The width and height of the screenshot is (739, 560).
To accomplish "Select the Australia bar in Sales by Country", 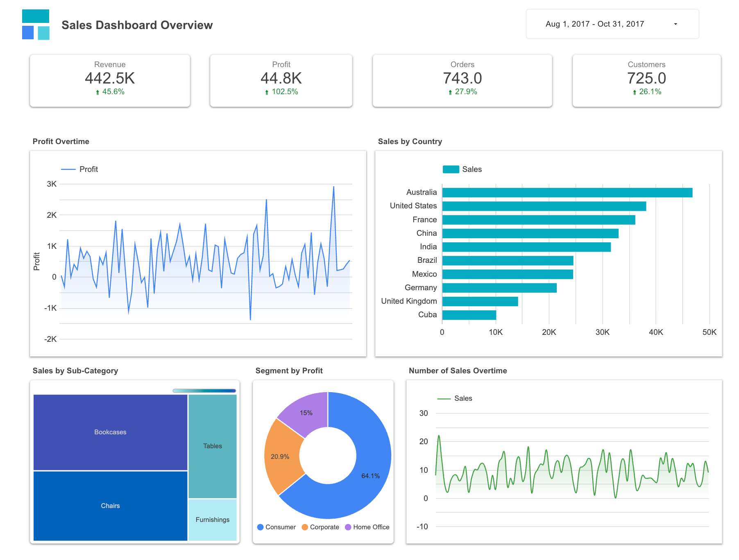I will click(x=565, y=192).
